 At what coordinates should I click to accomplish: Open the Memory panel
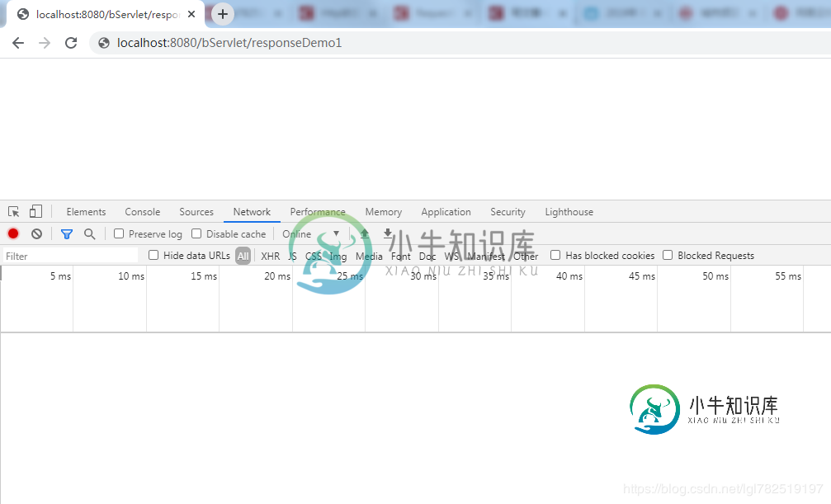(x=383, y=212)
